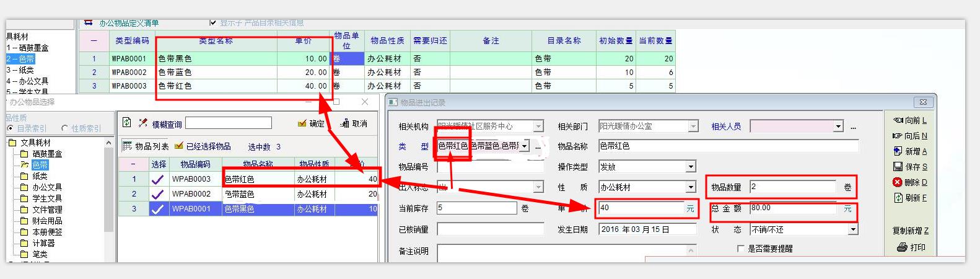Click the 刷新 refresh button in record panel

(x=909, y=198)
